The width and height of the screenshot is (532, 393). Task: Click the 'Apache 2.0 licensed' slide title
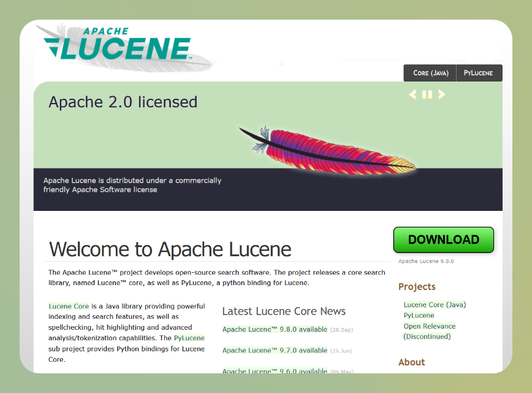tap(123, 102)
